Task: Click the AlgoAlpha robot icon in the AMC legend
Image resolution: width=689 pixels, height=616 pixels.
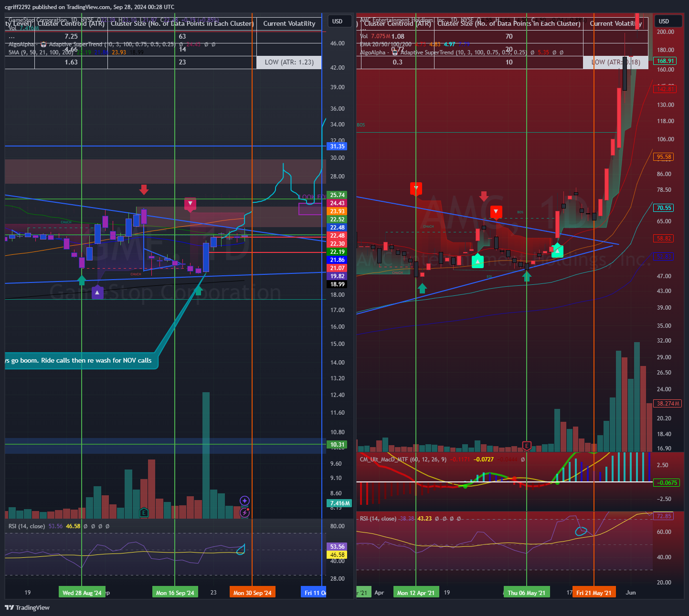Action: click(x=395, y=52)
